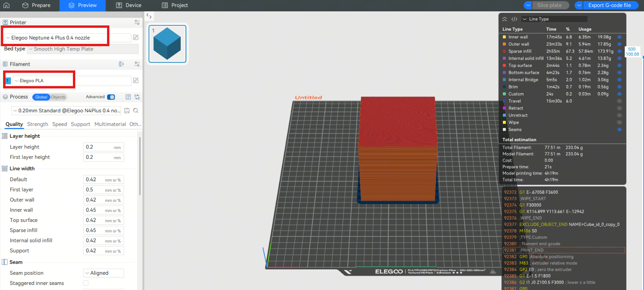Switch to the Project tab

175,5
